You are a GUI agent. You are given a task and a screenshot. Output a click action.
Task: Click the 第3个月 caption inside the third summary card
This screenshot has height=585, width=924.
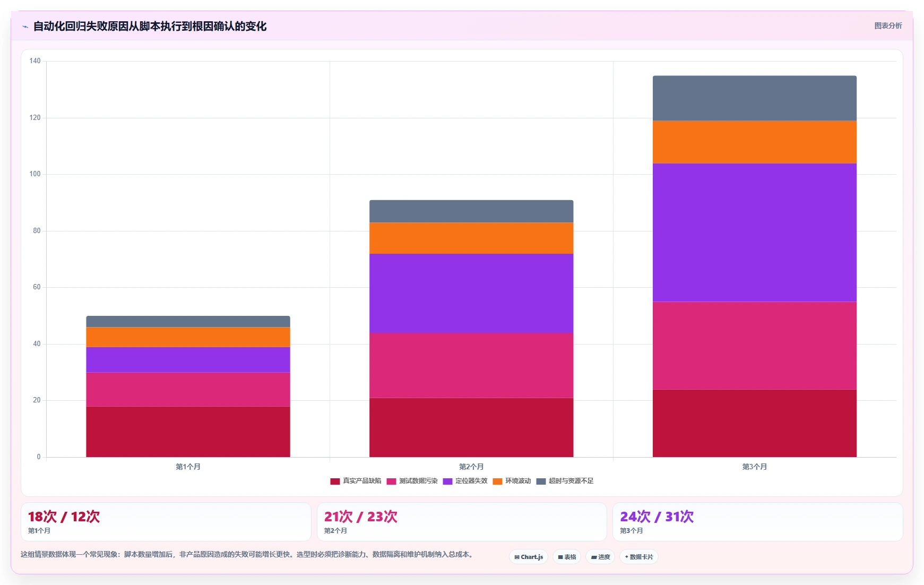(632, 531)
